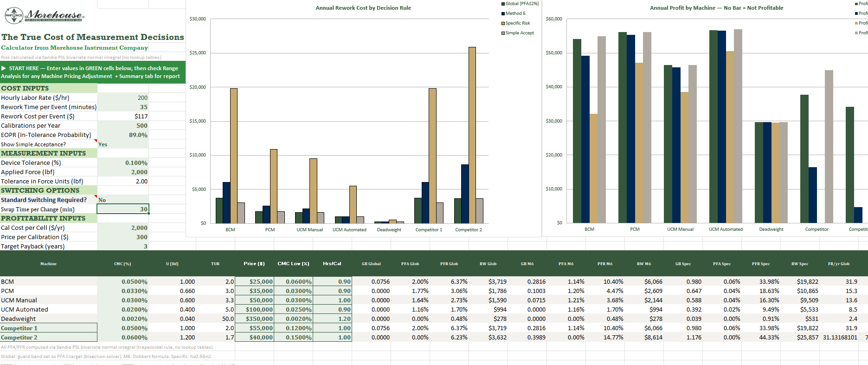Click the Deadweight label in the rework chart axis
The image size is (868, 365).
point(389,229)
